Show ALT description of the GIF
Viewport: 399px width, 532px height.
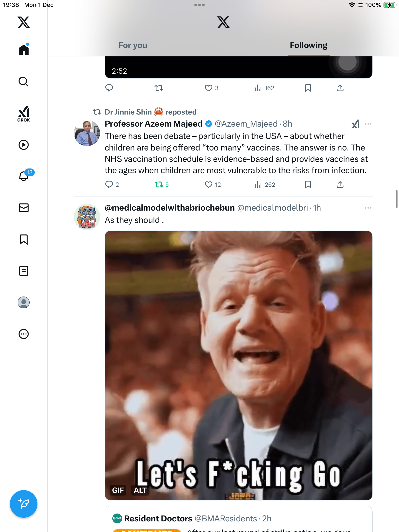[140, 490]
